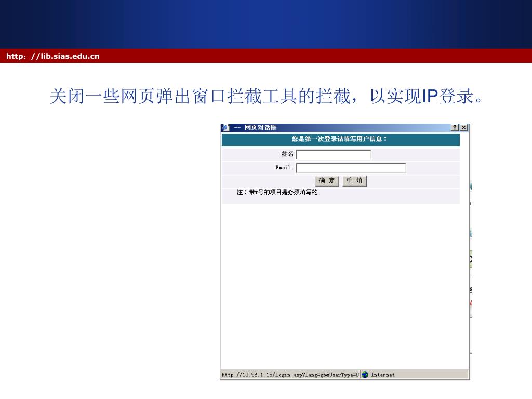Screen dimensions: 532x399
Task: Click the 注：带*号的项目是必须填写的 note
Action: [277, 192]
